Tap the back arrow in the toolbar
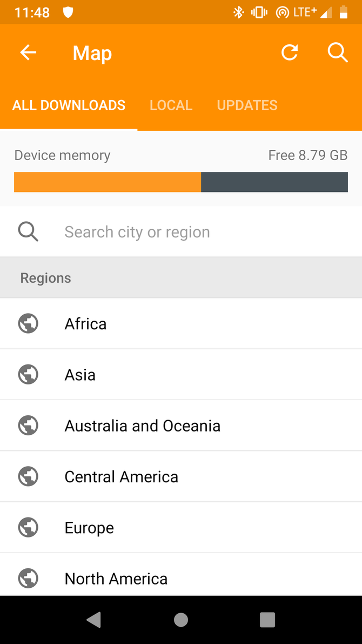Image resolution: width=362 pixels, height=644 pixels. [28, 52]
